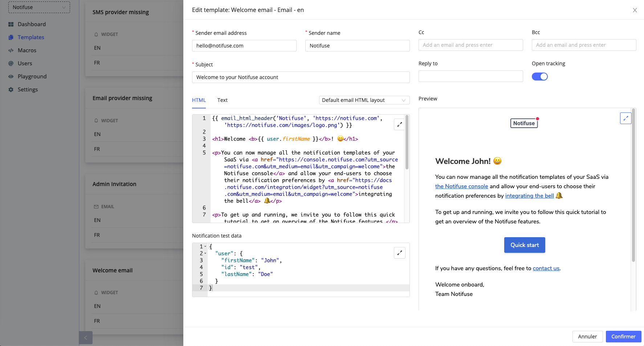Open the Settings menu item
This screenshot has height=346, width=644.
click(x=28, y=90)
